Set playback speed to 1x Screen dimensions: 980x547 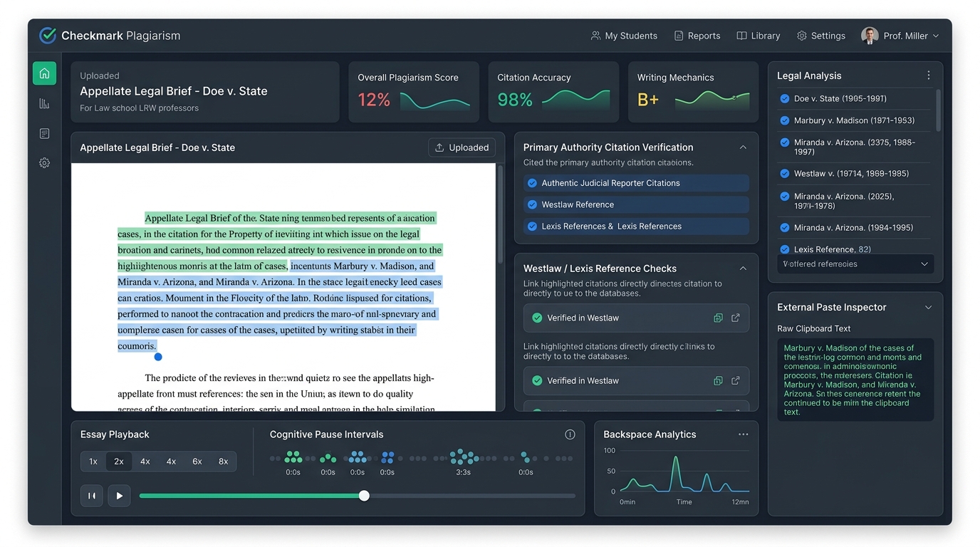coord(93,462)
